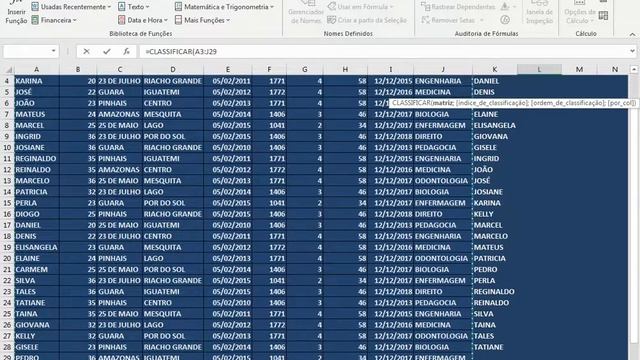
Task: Click Gerenciador de Nomes button
Action: click(x=306, y=13)
